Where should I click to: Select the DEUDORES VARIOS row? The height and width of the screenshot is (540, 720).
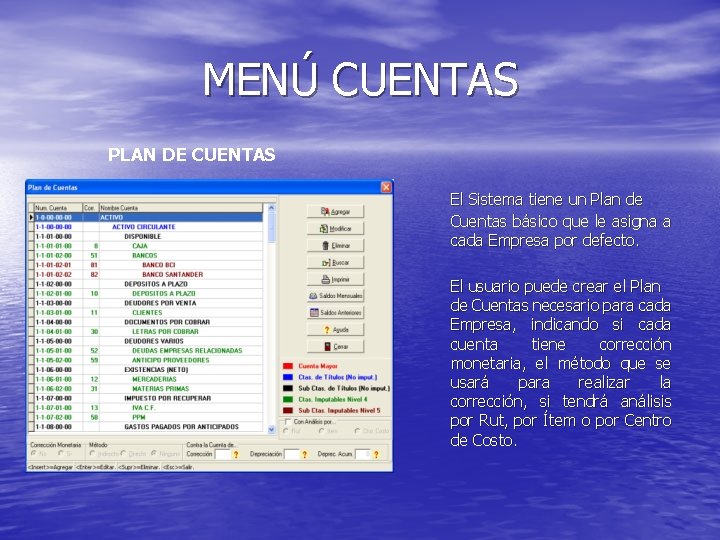coord(146,341)
